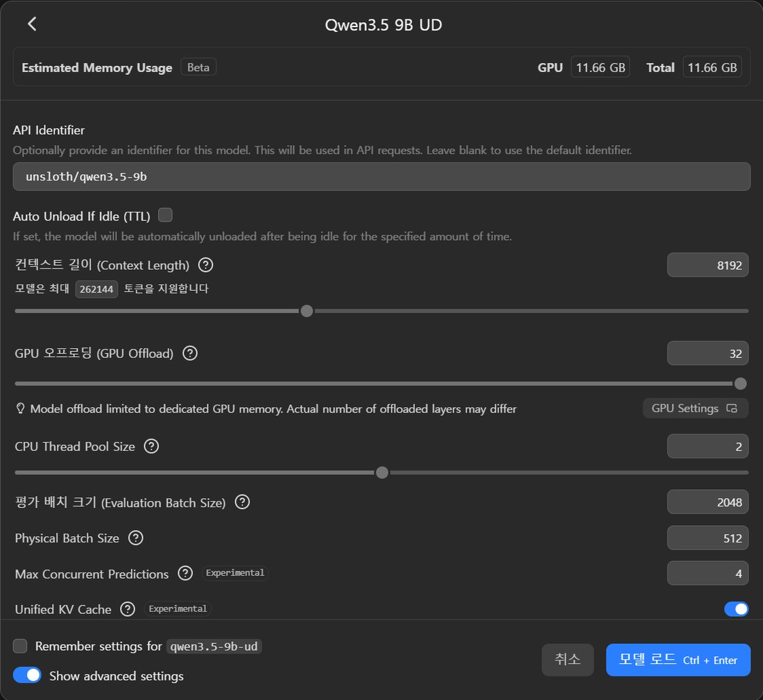The width and height of the screenshot is (763, 700).
Task: Click the Beta badge next to Estimated Memory Usage
Action: coord(198,67)
